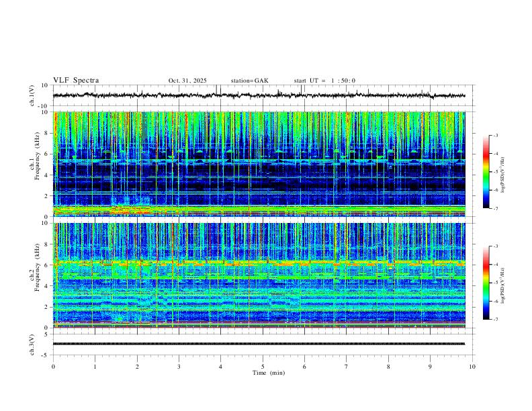Click the 'station=GAK' label
Image resolution: width=532 pixels, height=411 pixels.
pos(249,81)
